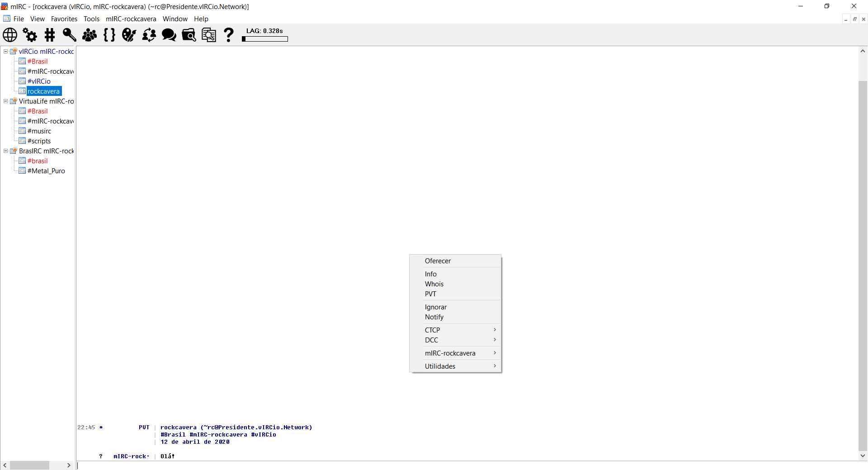This screenshot has width=868, height=470.
Task: Click the key icon in toolbar
Action: [x=69, y=35]
